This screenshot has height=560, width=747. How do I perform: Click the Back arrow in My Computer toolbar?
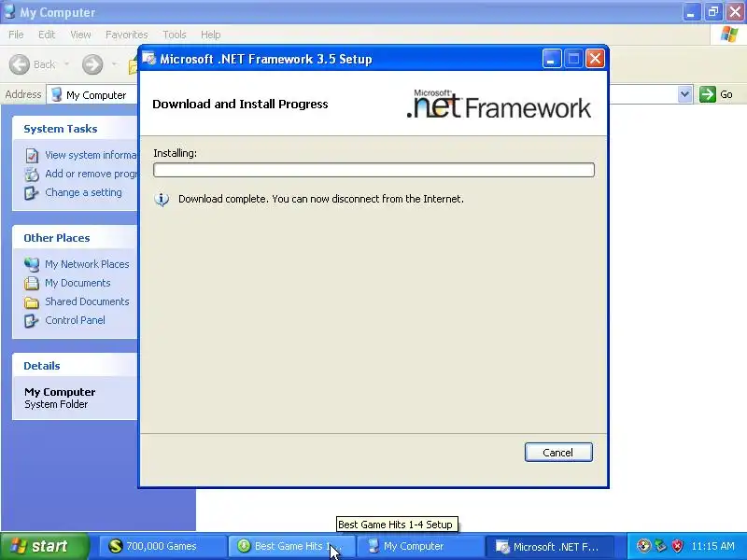[20, 64]
